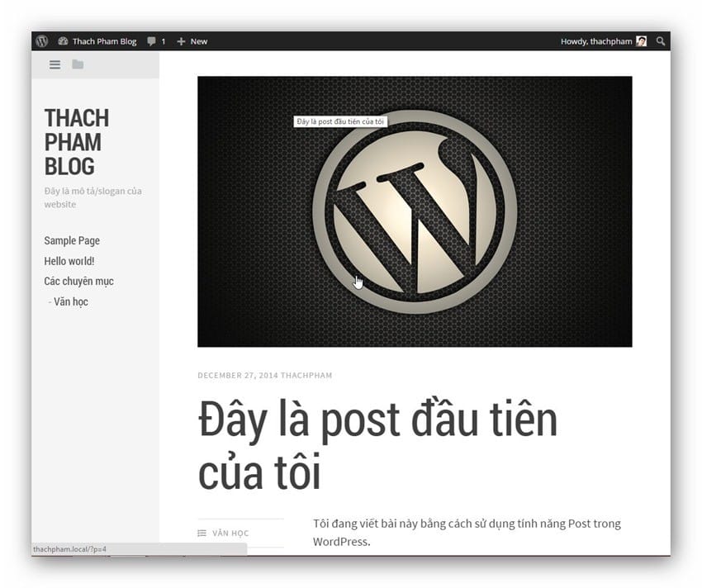Open the folder widgets icon in sidebar

(78, 64)
